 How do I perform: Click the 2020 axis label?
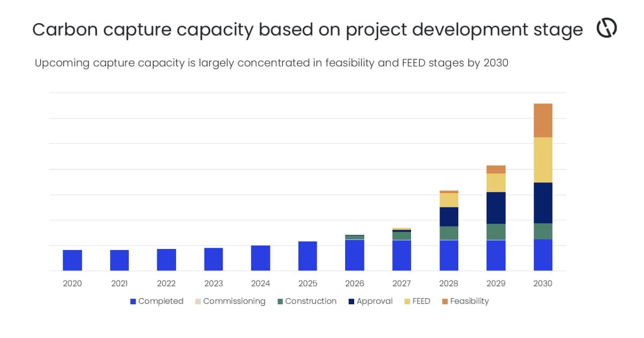[x=72, y=283]
